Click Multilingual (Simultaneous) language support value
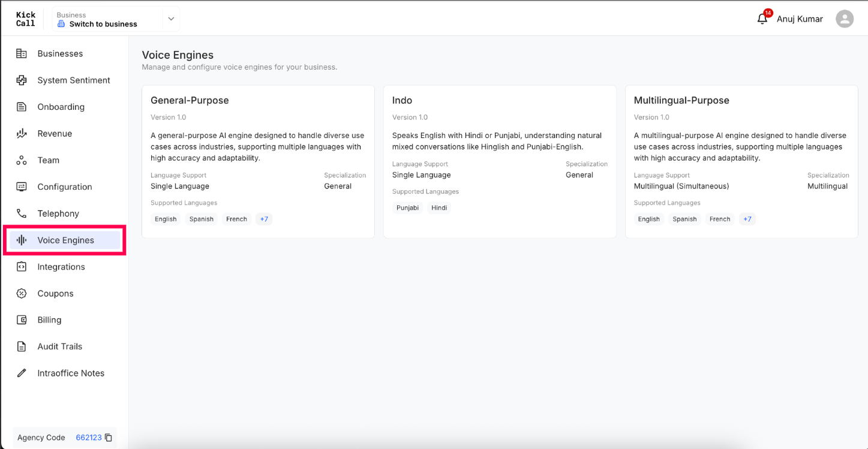Screen dimensions: 868x449 click(x=681, y=186)
